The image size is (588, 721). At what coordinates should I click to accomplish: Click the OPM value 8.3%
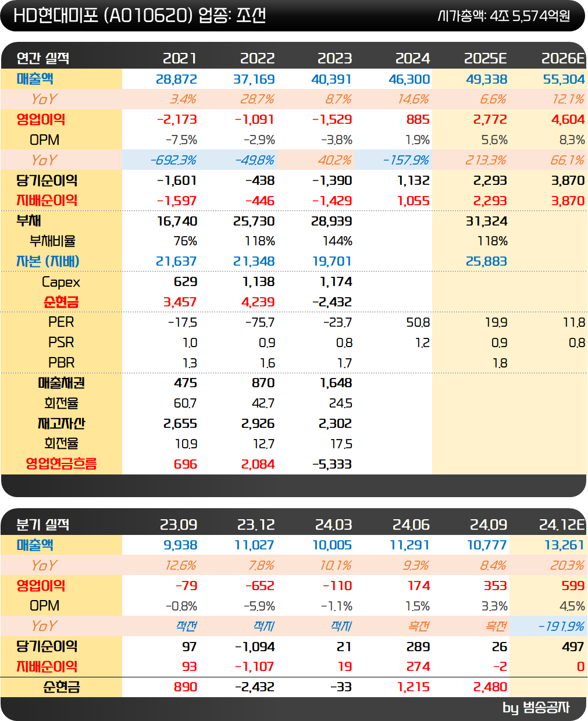[572, 140]
